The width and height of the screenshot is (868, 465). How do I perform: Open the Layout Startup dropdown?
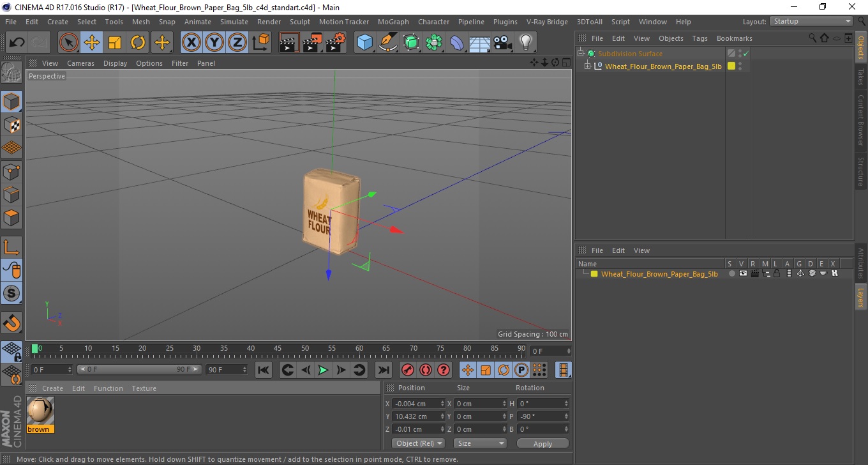(x=812, y=21)
